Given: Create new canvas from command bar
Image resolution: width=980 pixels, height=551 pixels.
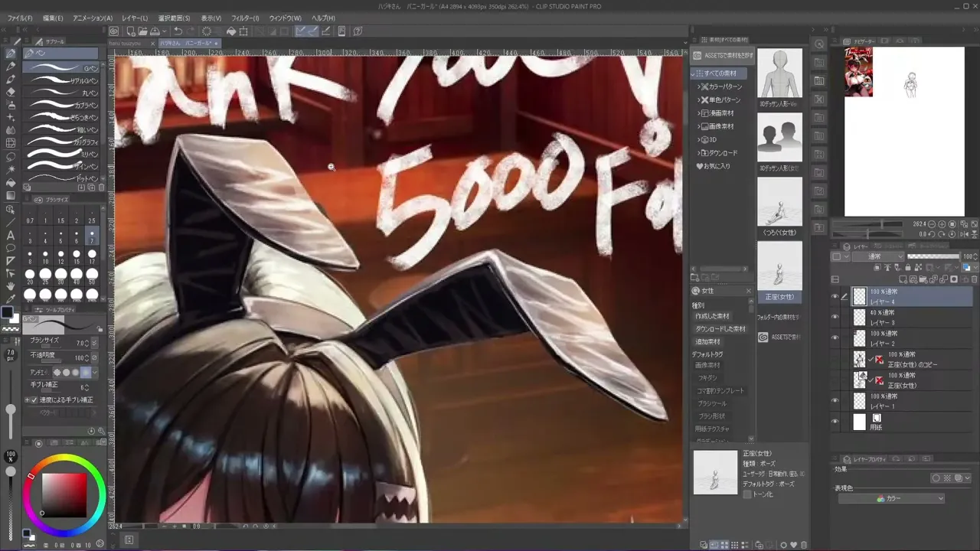Looking at the screenshot, I should 131,31.
